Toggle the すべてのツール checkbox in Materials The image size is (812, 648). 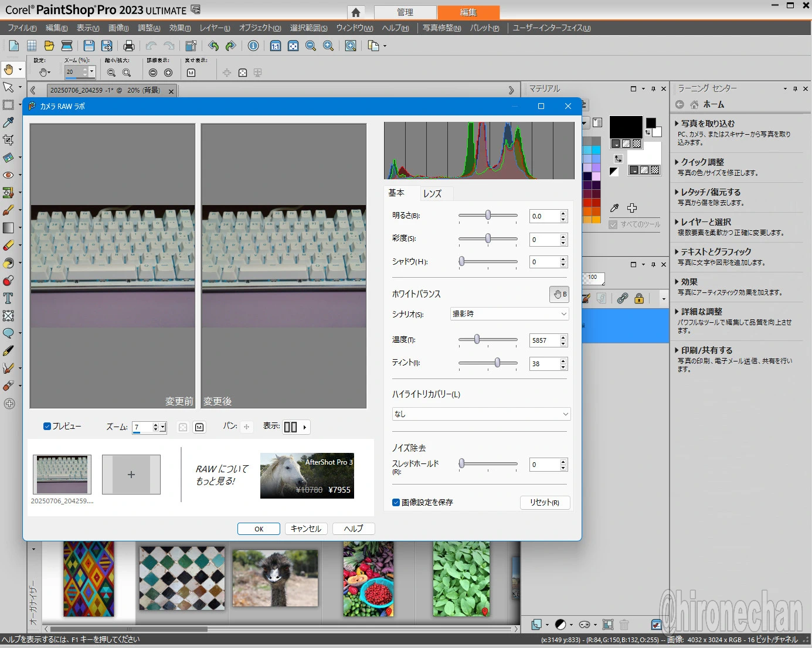tap(613, 224)
